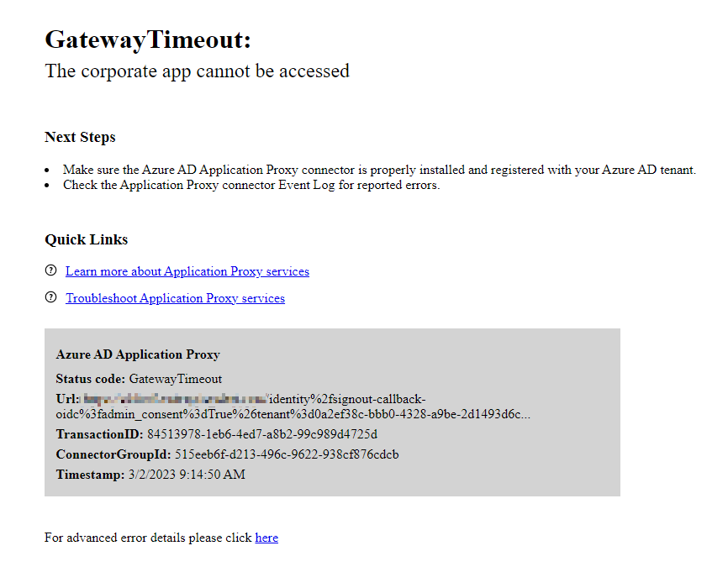Click the Azure AD Application Proxy panel title
The height and width of the screenshot is (572, 728).
pyautogui.click(x=138, y=354)
